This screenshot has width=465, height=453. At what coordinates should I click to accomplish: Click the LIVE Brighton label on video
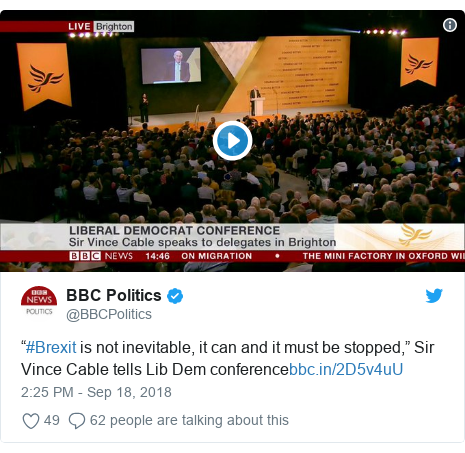point(101,26)
